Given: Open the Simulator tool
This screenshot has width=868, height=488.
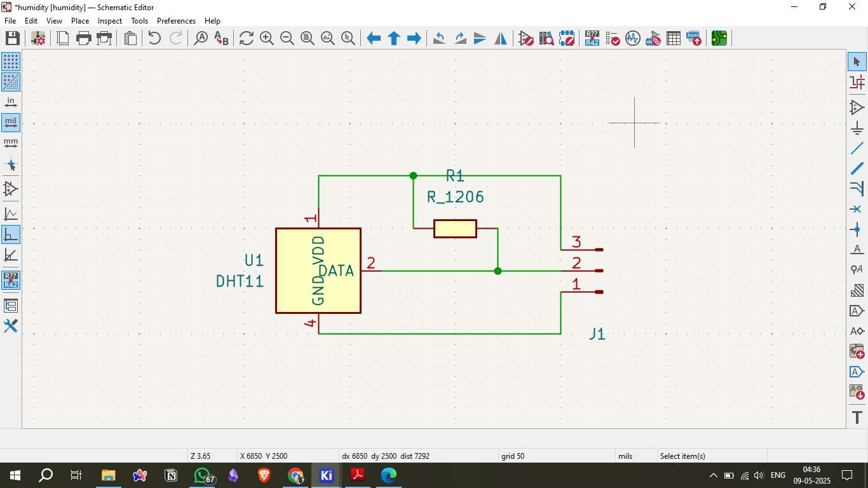Looking at the screenshot, I should [x=633, y=38].
